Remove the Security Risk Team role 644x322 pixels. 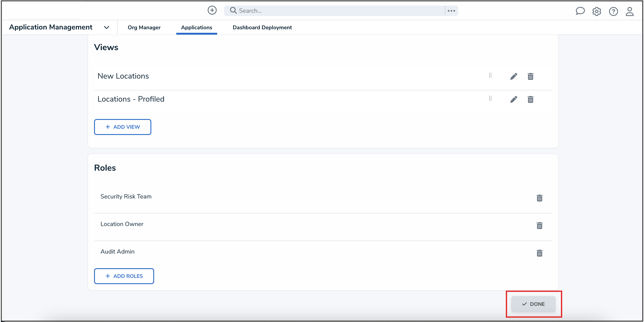[x=539, y=198]
